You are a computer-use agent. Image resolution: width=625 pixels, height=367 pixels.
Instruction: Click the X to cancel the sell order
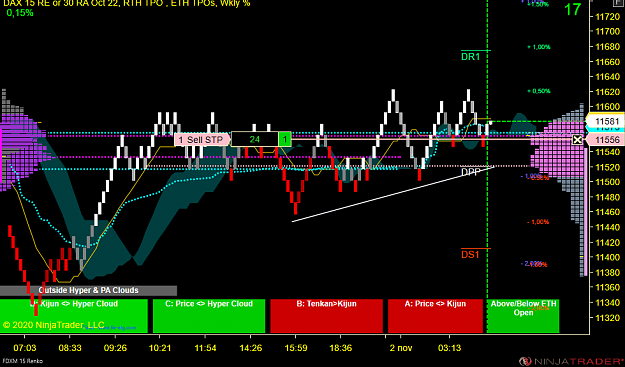point(577,139)
